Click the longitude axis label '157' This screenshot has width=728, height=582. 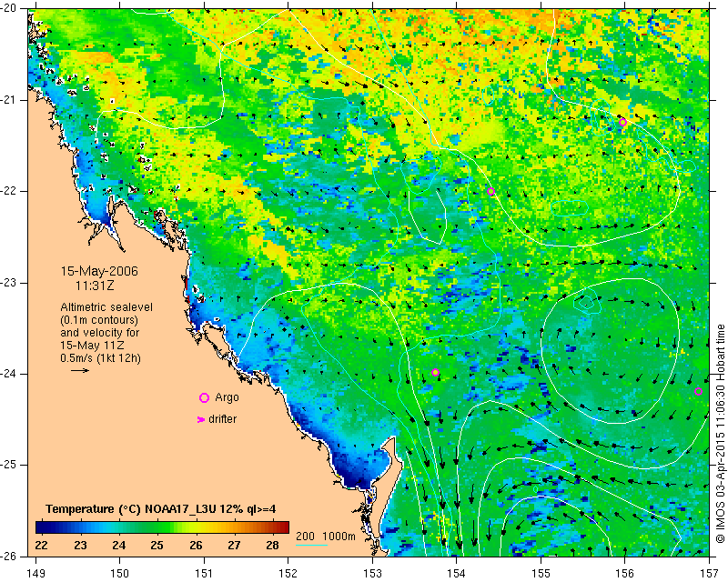709,574
